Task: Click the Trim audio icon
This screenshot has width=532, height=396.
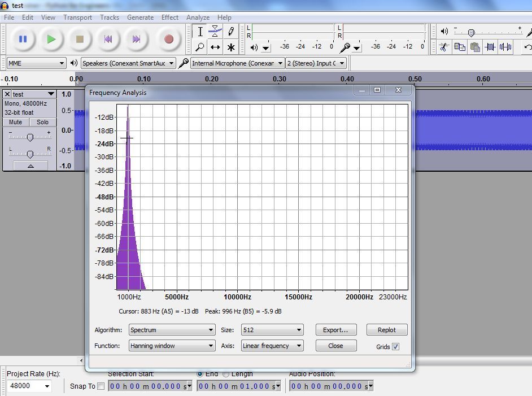Action: [x=490, y=47]
